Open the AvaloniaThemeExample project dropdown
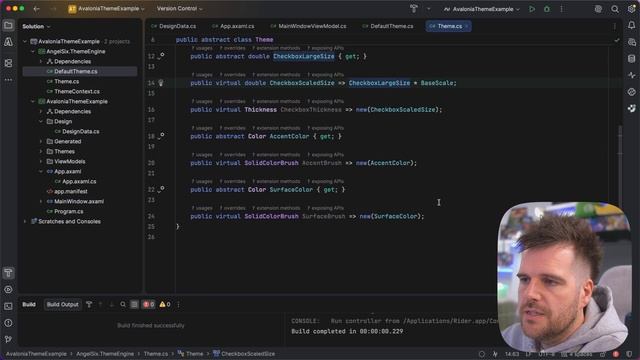Viewport: 640px width, 360px height. (107, 9)
